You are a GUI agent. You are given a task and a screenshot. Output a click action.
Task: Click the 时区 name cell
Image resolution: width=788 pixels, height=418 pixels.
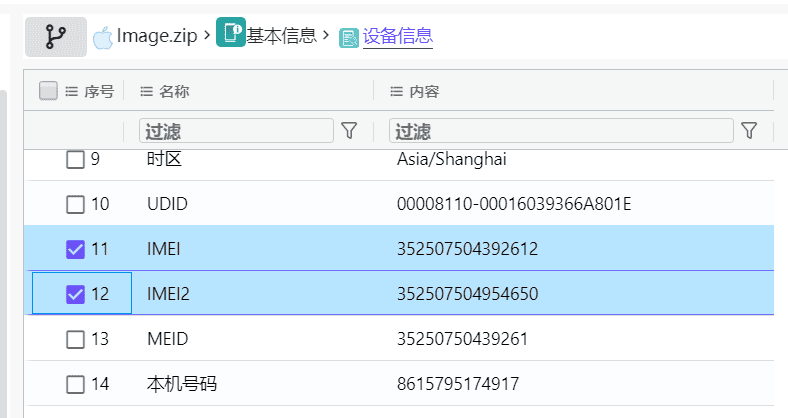click(x=164, y=159)
